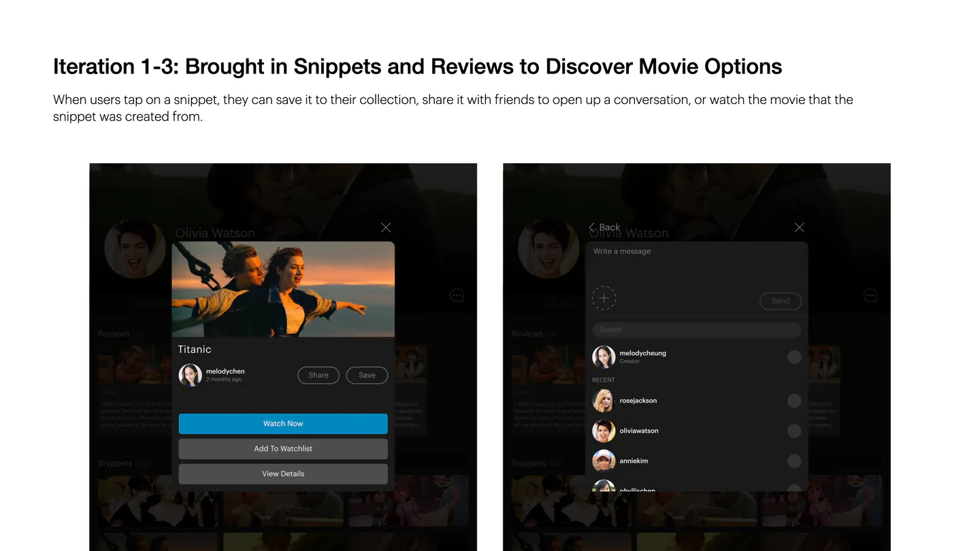Click Olivia Watson's profile photo on left screen
980x551 pixels.
135,248
